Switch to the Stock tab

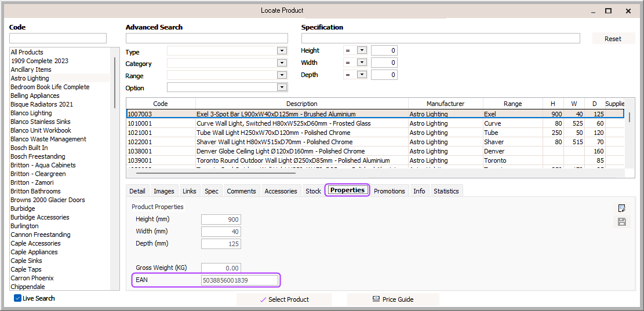pos(313,191)
